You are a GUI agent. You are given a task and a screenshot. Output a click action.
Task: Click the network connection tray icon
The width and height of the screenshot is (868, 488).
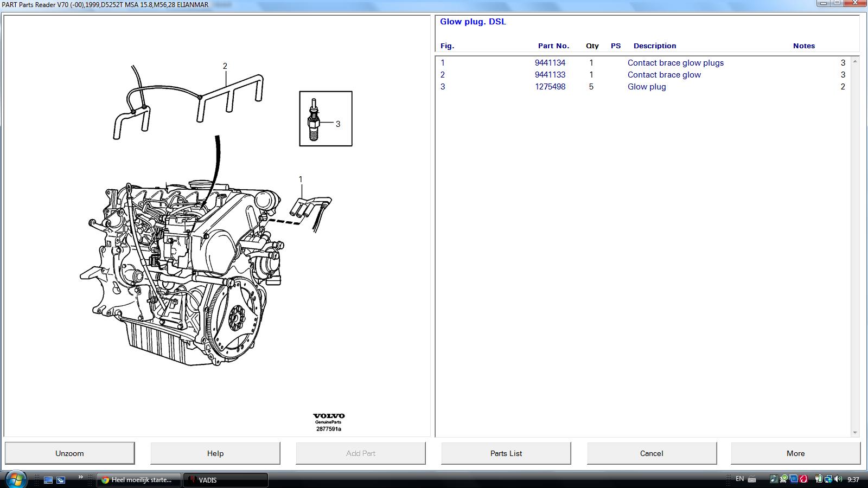pyautogui.click(x=828, y=479)
